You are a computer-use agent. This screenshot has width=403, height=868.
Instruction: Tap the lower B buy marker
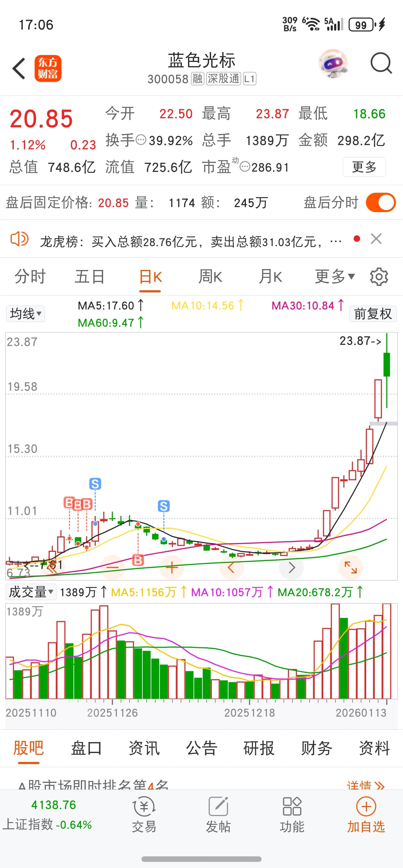pos(138,560)
